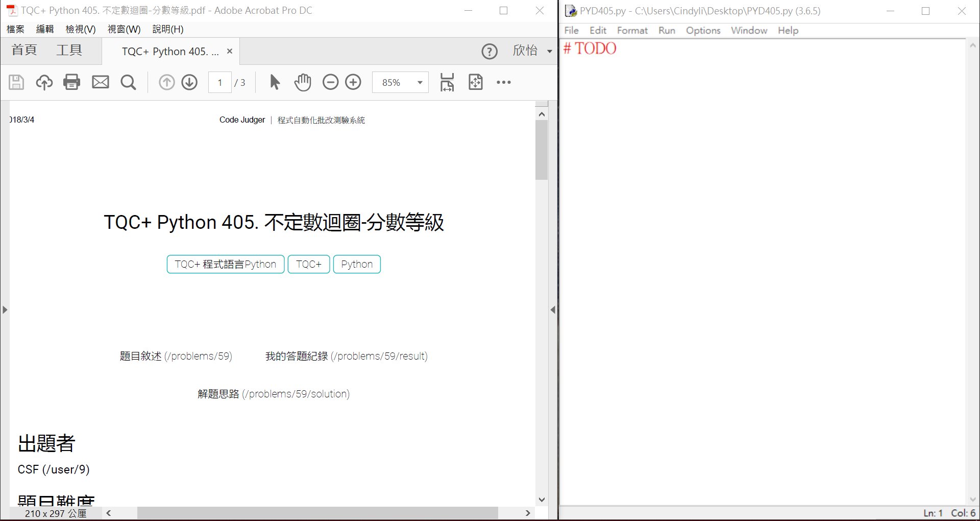Open Window menu in IDLE editor

[749, 30]
